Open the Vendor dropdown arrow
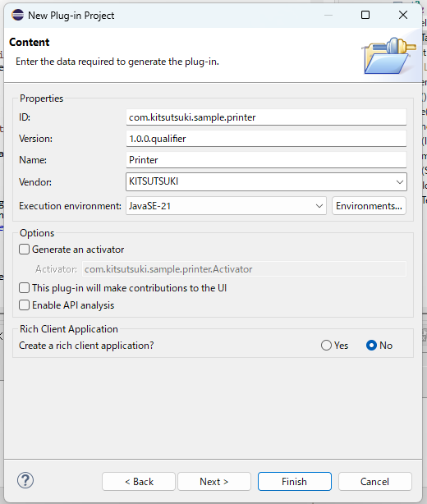 pyautogui.click(x=400, y=182)
